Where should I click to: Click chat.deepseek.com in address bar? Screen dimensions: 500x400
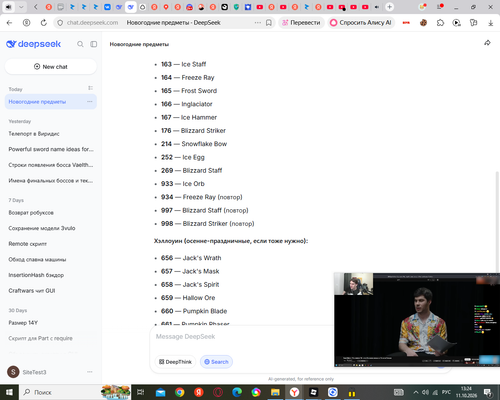92,23
